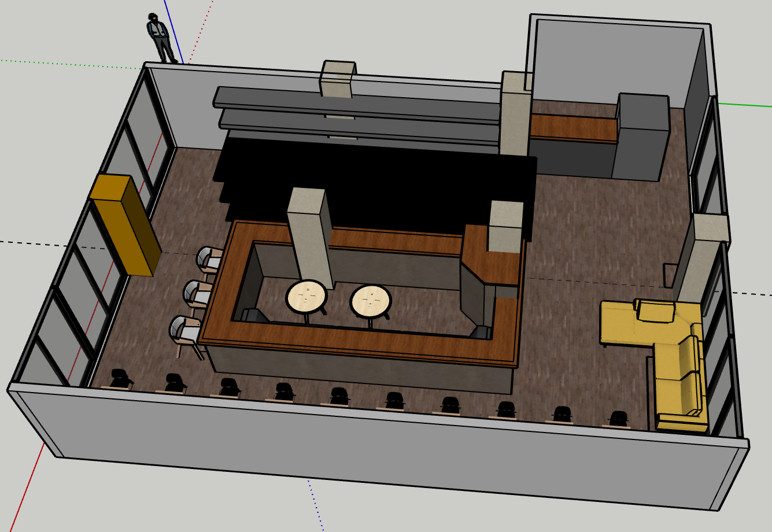Select the beige pillar next to the sofa
Image resolution: width=772 pixels, height=532 pixels.
point(701,257)
